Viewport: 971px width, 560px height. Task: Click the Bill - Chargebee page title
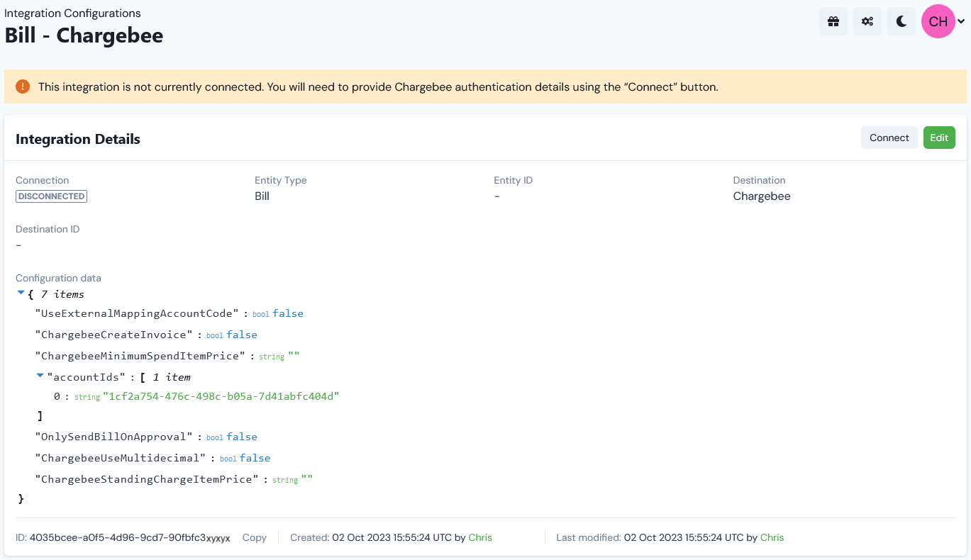84,35
